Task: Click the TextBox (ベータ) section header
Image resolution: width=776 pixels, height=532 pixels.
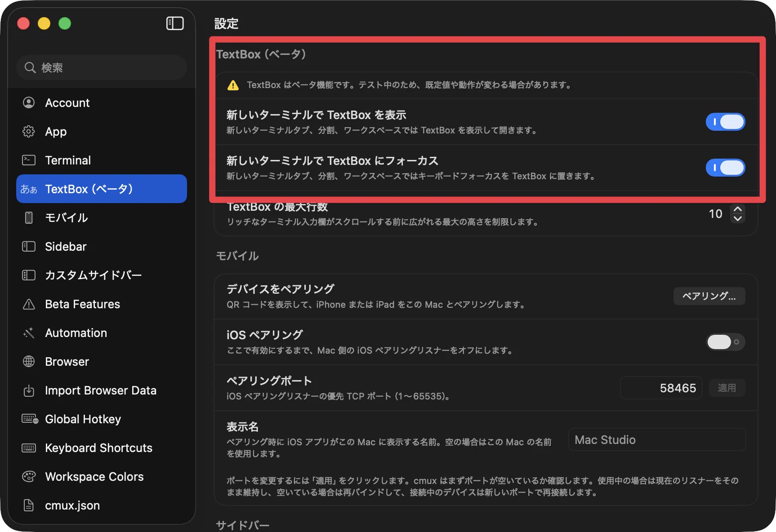Action: [x=261, y=54]
